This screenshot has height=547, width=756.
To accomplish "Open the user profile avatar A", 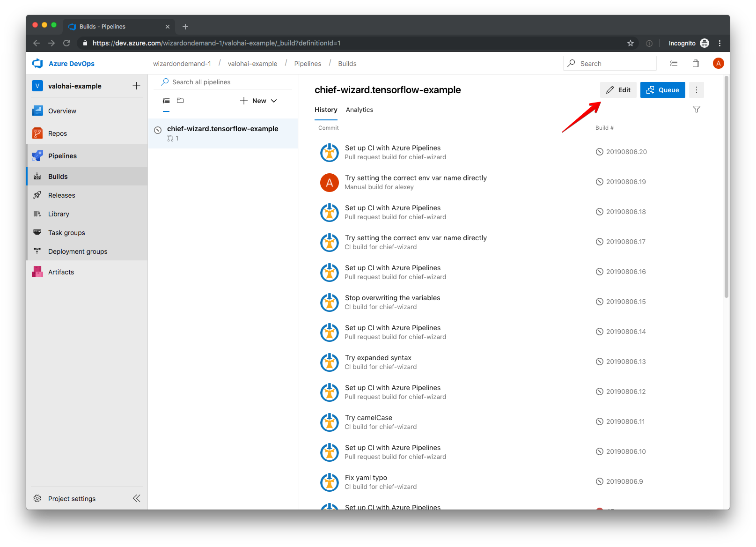I will pos(719,63).
